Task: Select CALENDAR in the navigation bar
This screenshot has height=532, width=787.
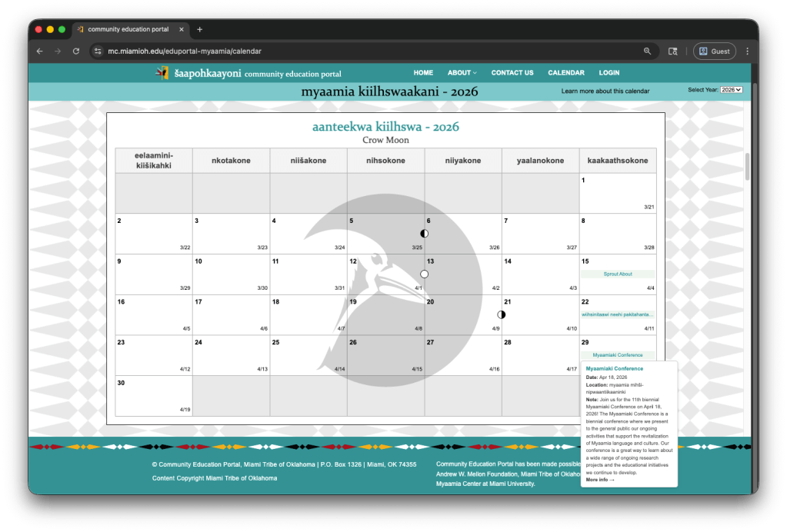Action: (x=566, y=72)
